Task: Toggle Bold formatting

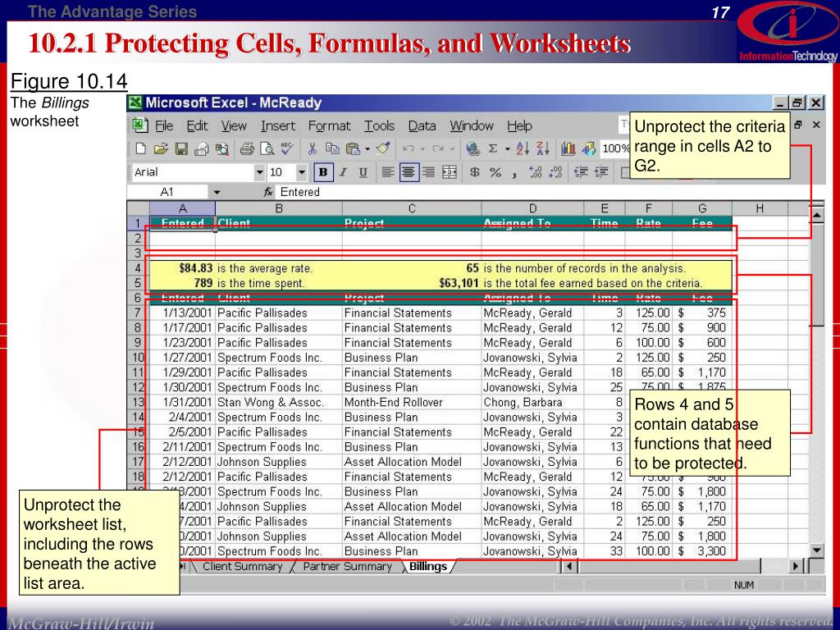Action: coord(323,172)
